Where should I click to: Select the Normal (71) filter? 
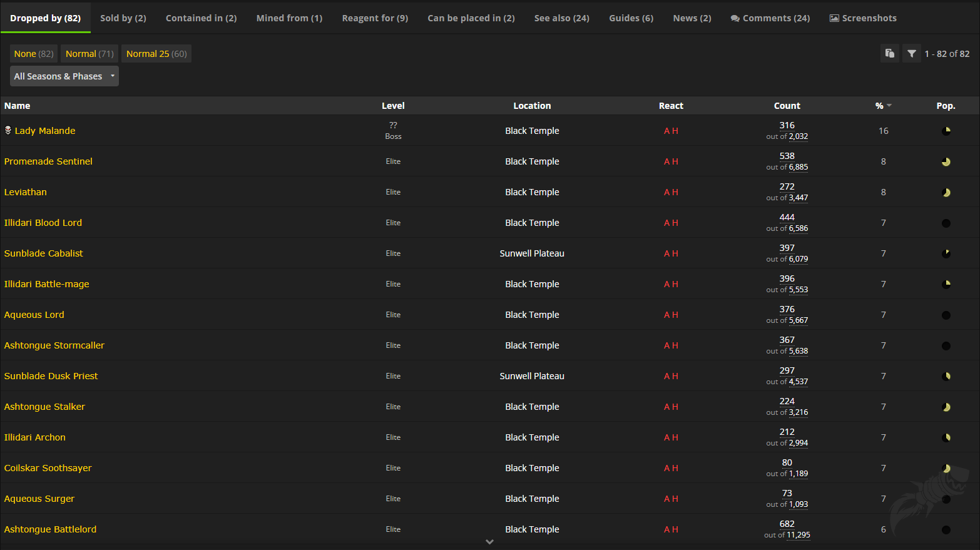(x=89, y=54)
